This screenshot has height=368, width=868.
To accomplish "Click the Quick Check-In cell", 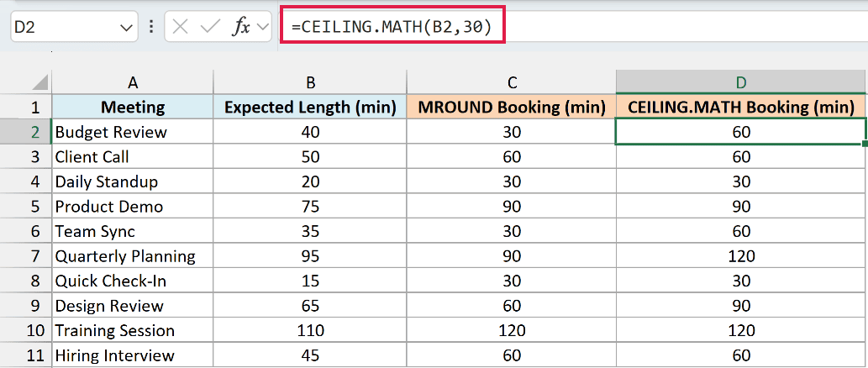I will [132, 281].
